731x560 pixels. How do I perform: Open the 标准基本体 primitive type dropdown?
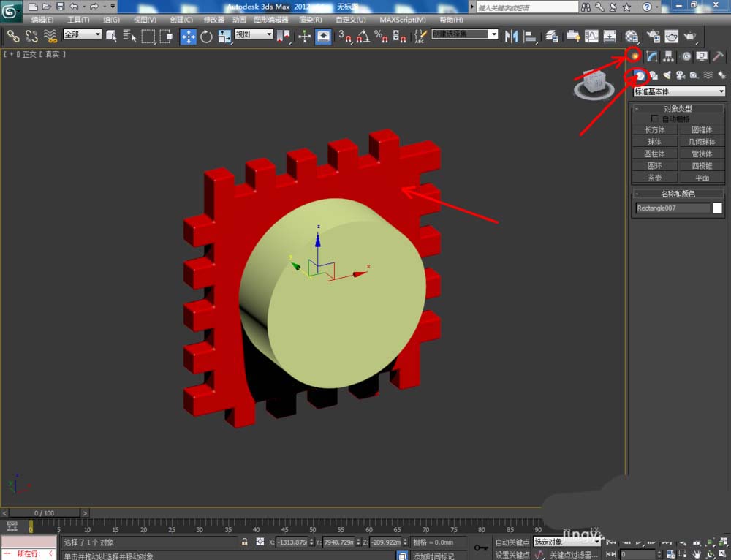click(x=679, y=91)
